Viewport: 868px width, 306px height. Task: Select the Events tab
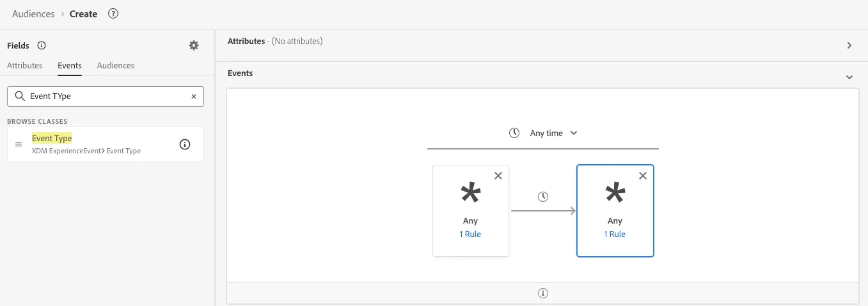click(70, 65)
